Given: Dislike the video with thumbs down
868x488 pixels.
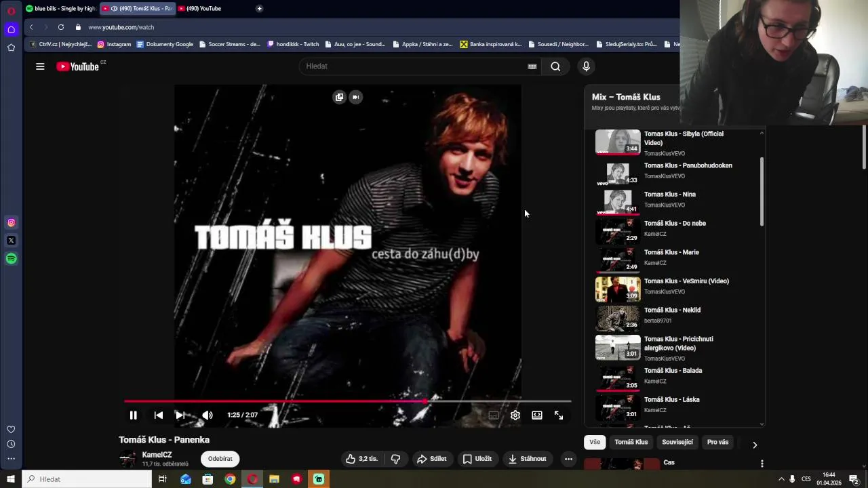Looking at the screenshot, I should pos(396,459).
